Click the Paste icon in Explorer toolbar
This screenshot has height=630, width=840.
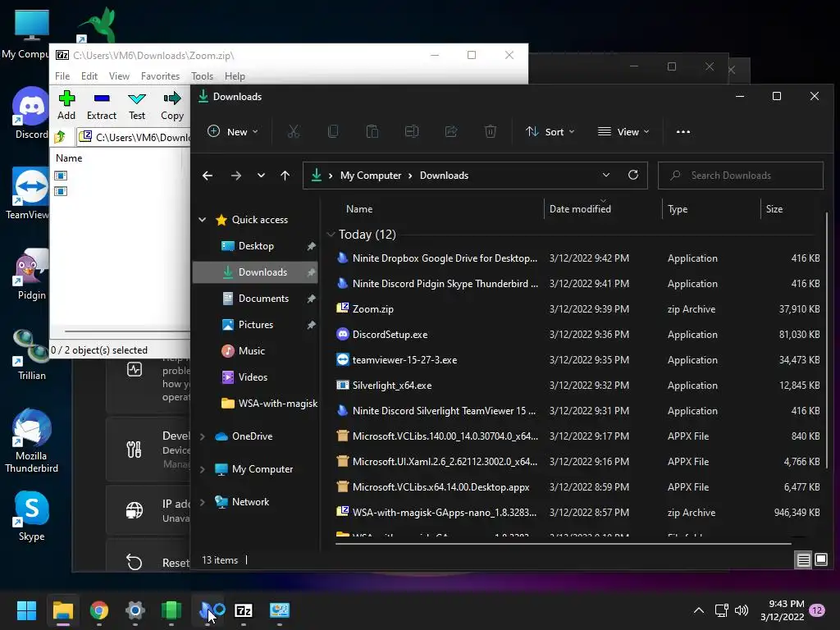point(372,131)
